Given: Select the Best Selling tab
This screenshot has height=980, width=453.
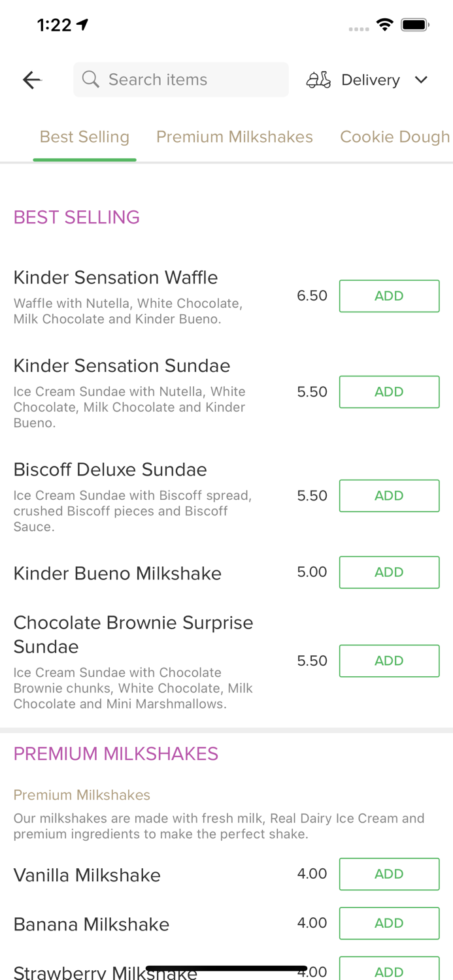Looking at the screenshot, I should 84,137.
